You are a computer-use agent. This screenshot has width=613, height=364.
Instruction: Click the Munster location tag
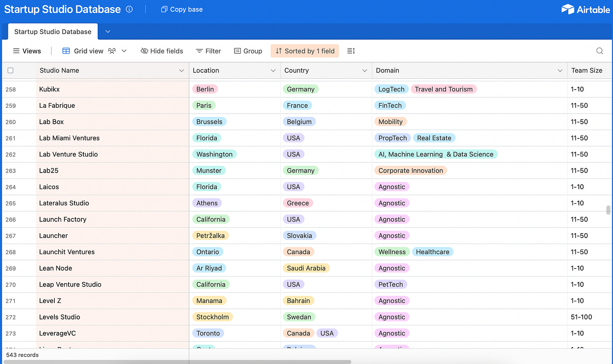(209, 170)
